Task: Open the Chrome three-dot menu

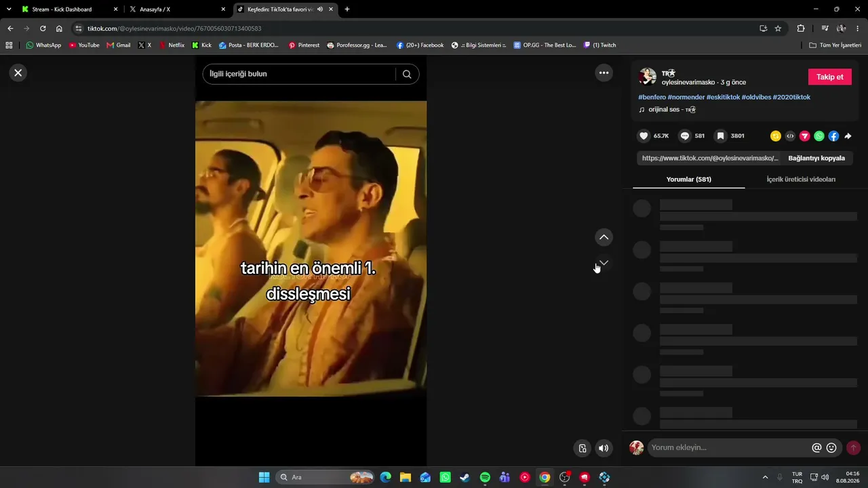Action: click(x=858, y=28)
